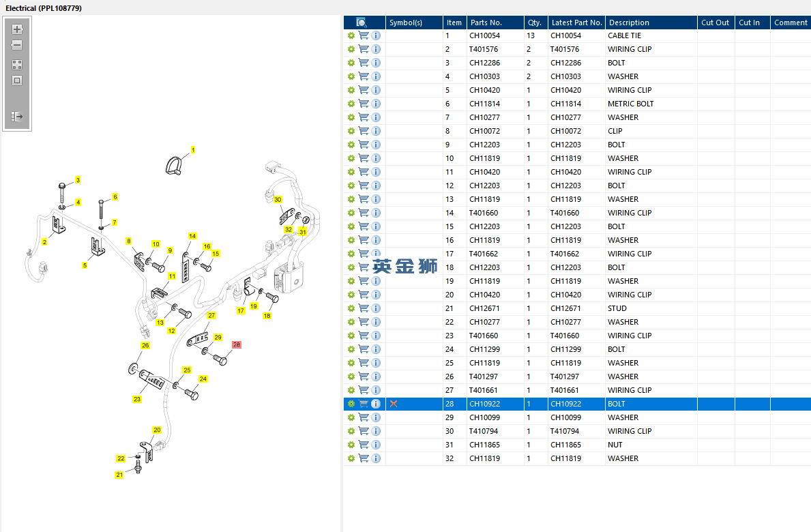The width and height of the screenshot is (811, 532).
Task: Click METRIC BOLT description text
Action: [630, 104]
